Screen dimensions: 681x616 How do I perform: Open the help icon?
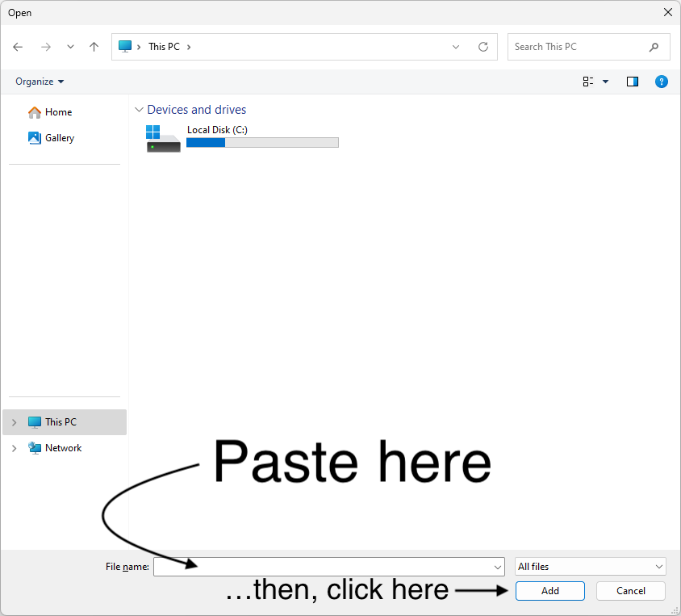coord(662,82)
